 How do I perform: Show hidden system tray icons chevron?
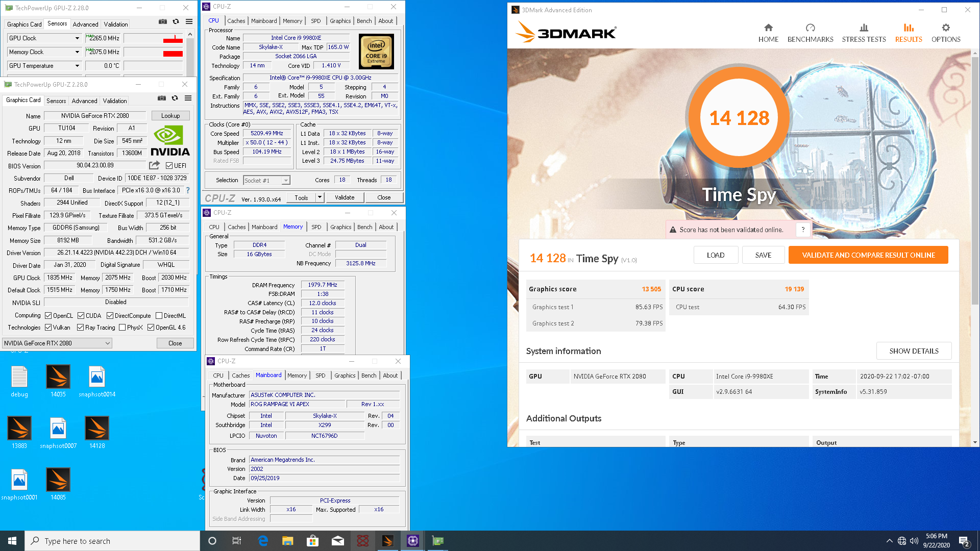(x=890, y=541)
